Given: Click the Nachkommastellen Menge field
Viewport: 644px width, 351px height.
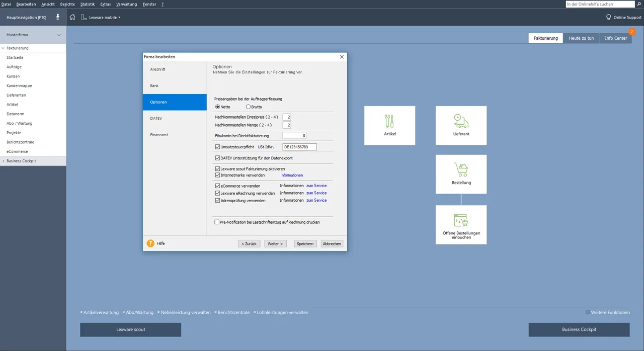Looking at the screenshot, I should pos(287,125).
